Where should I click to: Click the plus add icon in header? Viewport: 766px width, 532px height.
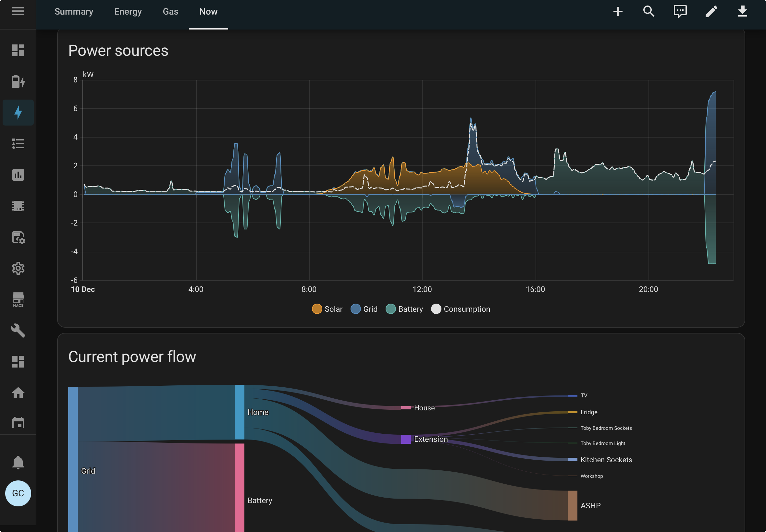tap(618, 11)
